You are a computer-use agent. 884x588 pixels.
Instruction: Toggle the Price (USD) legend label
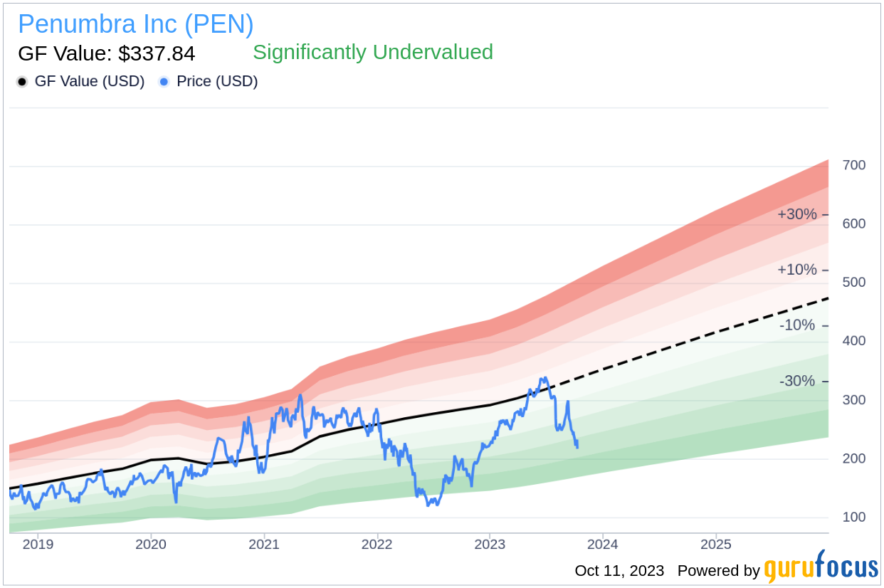pos(217,82)
